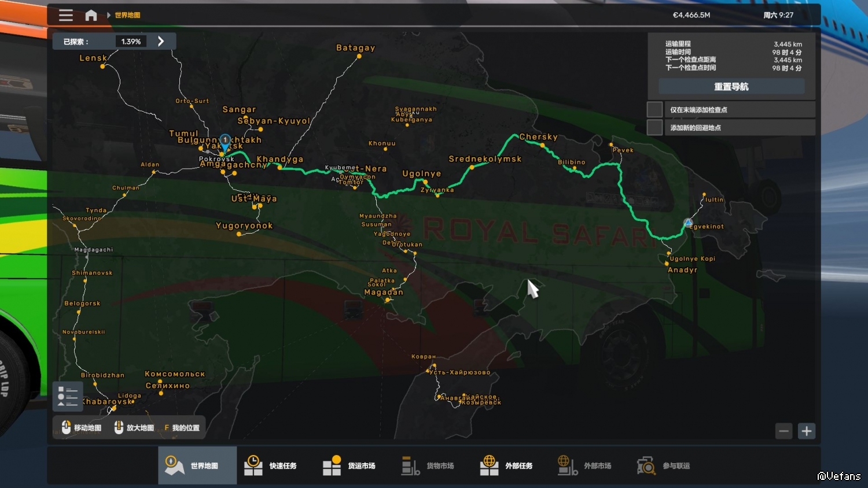The width and height of the screenshot is (868, 488).
Task: Enable 仅在末端添加检查点 checkbox
Action: (x=654, y=109)
